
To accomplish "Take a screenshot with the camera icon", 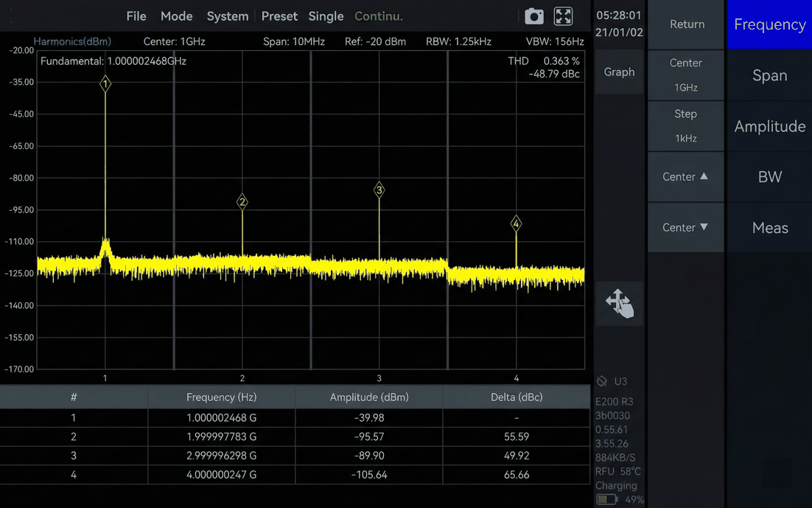I will coord(534,16).
